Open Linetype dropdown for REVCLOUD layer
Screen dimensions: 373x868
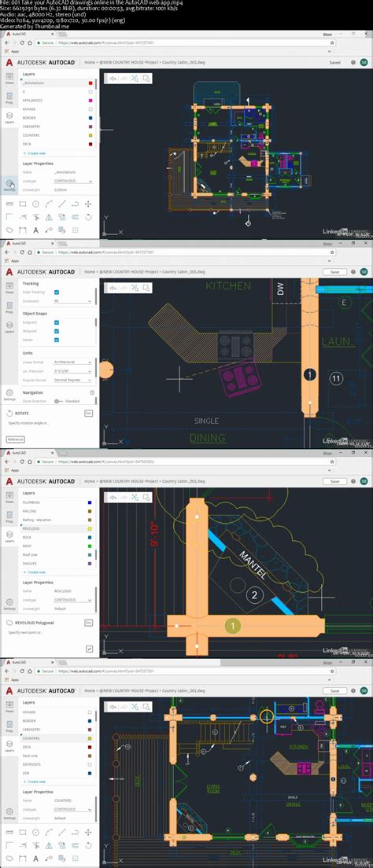point(72,600)
